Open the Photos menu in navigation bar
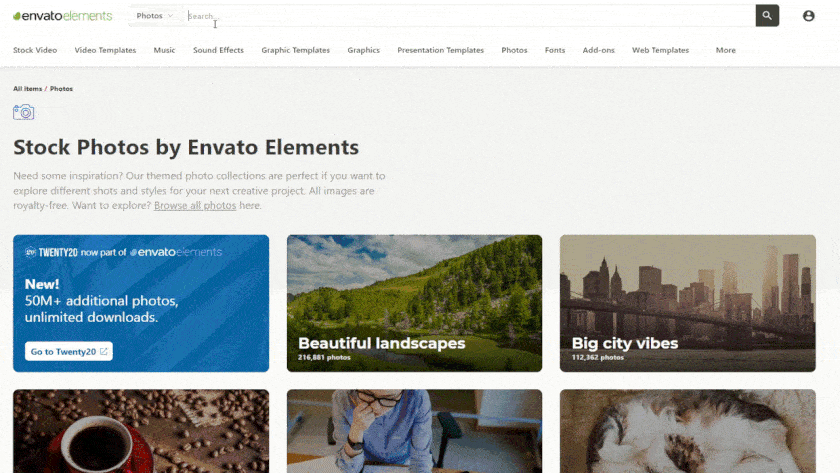This screenshot has width=840, height=473. tap(514, 50)
